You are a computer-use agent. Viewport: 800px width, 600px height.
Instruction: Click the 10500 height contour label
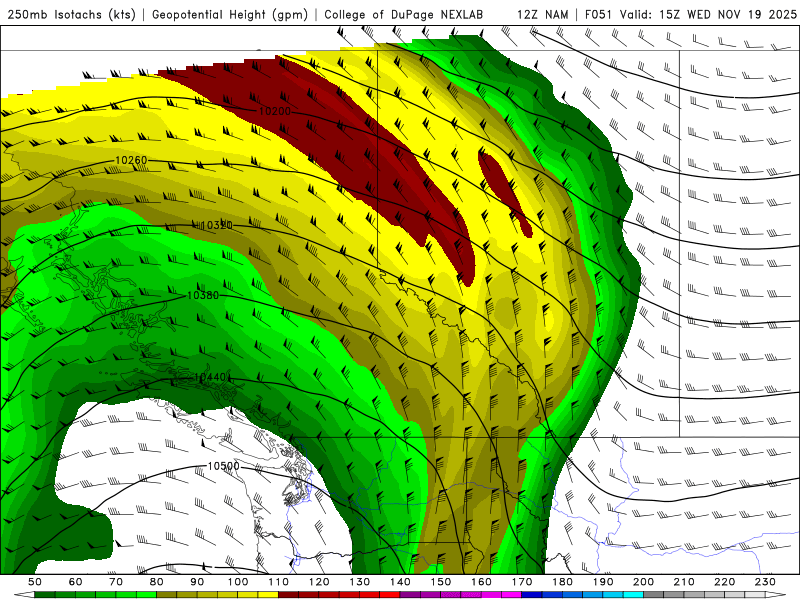point(223,466)
